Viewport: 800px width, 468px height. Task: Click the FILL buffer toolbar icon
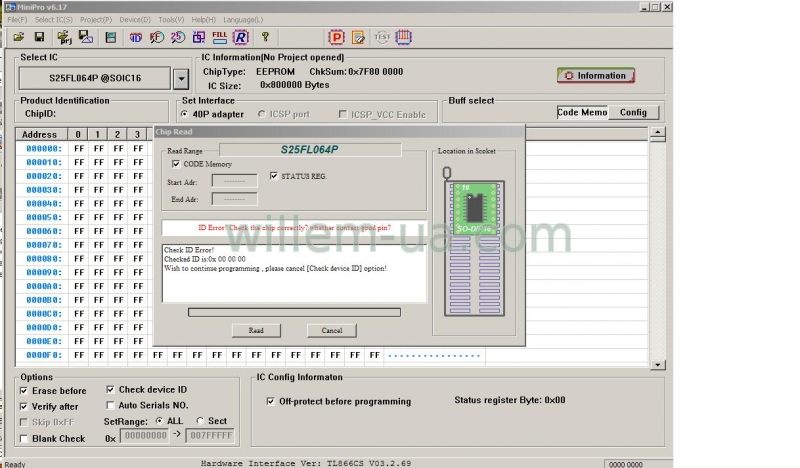[220, 37]
